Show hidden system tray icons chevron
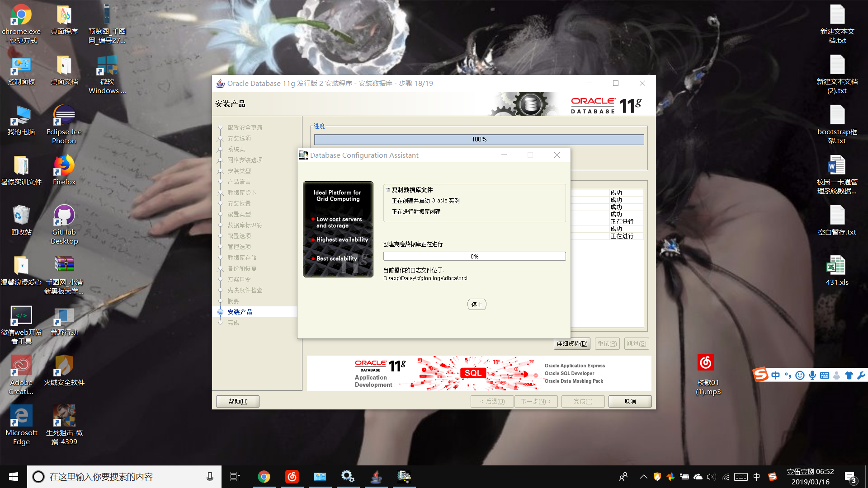 (x=643, y=477)
